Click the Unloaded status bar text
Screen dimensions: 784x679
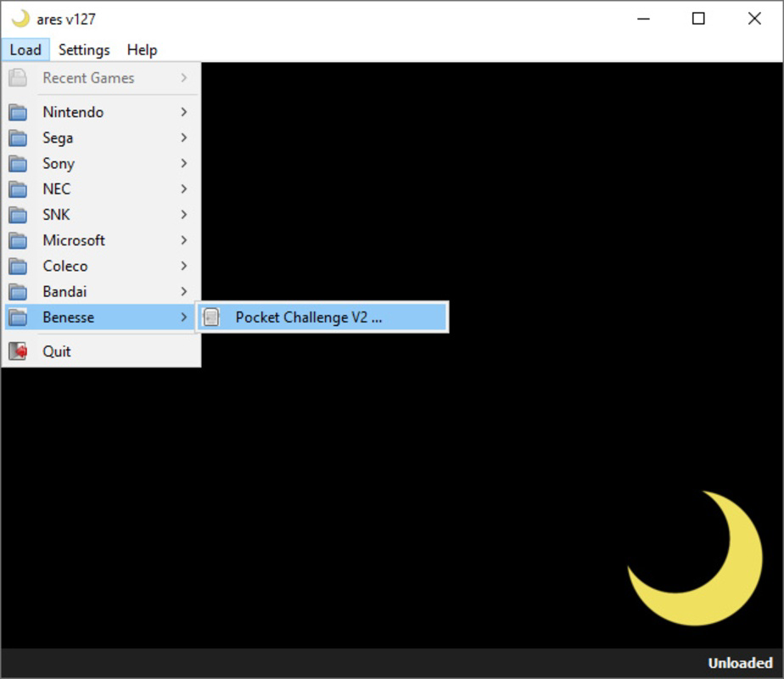tap(740, 663)
